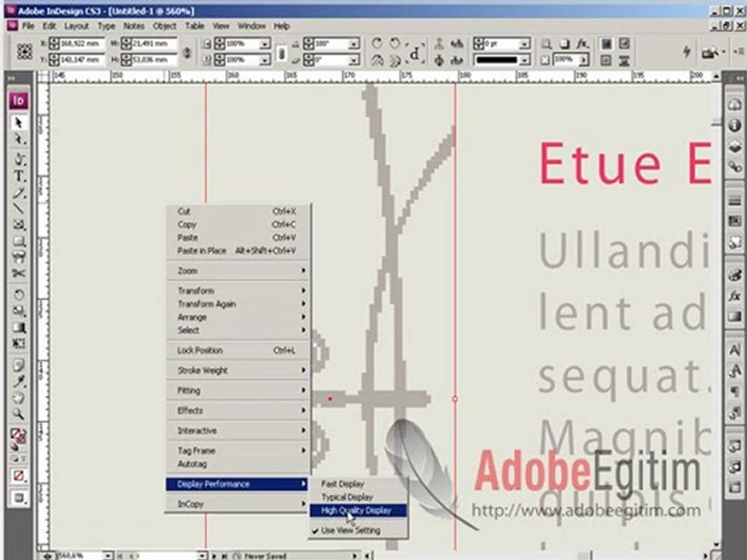Viewport: 747px width, 560px height.
Task: Expand the tools panel with double arrows
Action: pos(12,78)
